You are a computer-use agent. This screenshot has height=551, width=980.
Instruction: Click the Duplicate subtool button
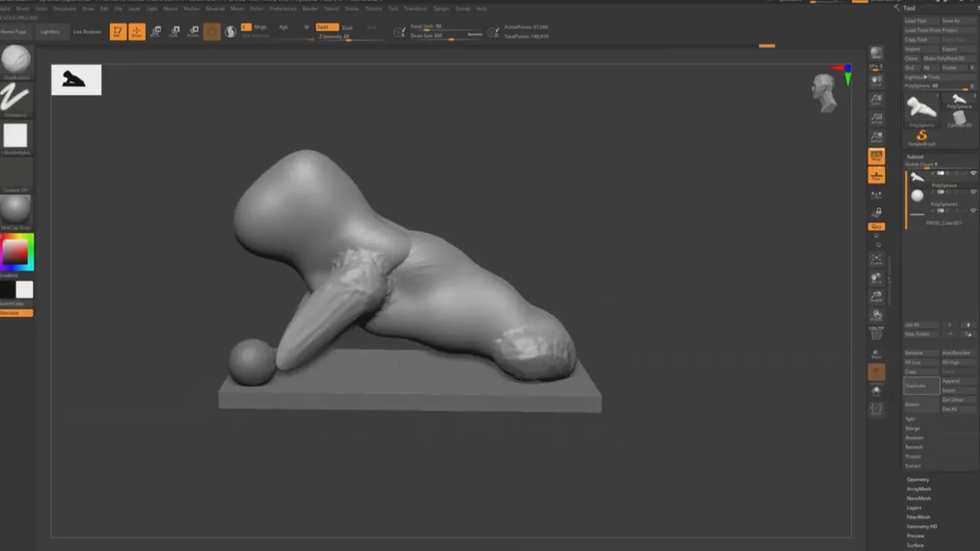(x=921, y=386)
